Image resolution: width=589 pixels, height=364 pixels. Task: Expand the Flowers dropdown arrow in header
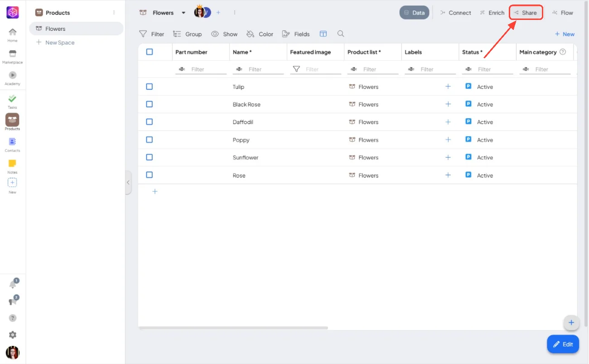tap(183, 13)
